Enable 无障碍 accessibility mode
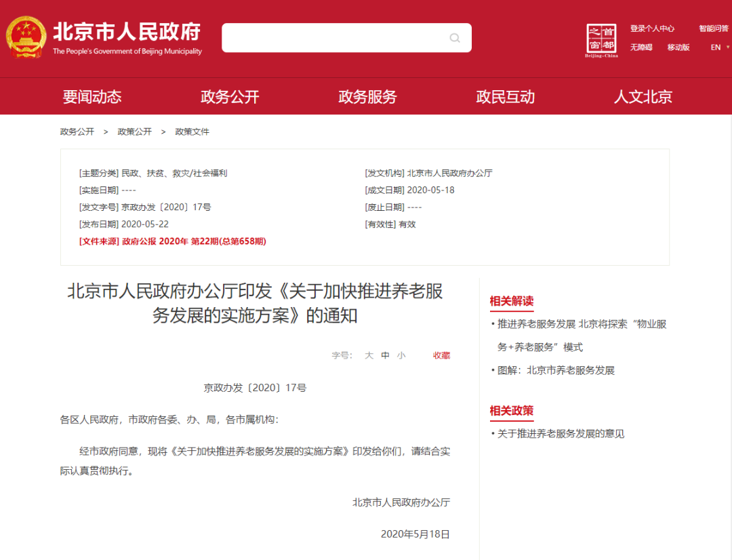This screenshot has width=732, height=560. (x=641, y=47)
